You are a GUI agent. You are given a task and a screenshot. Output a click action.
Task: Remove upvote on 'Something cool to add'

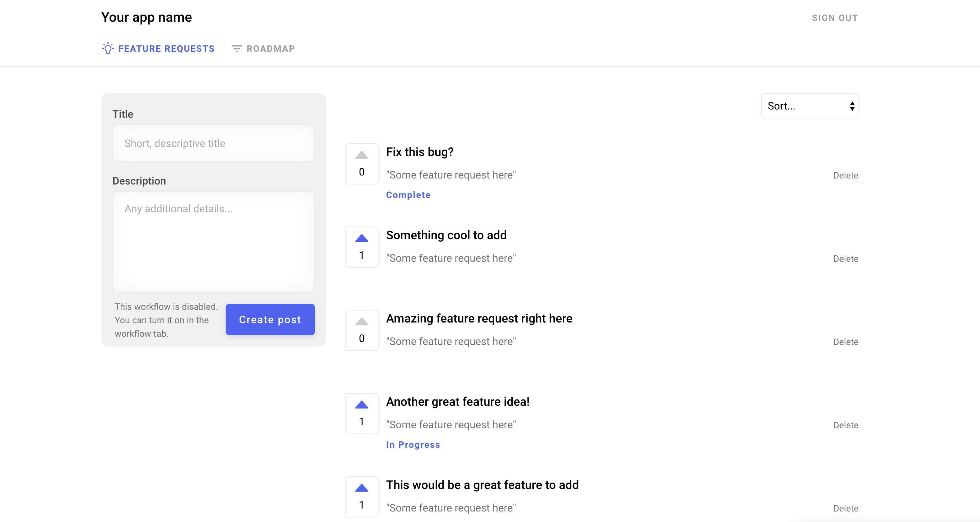coord(361,238)
